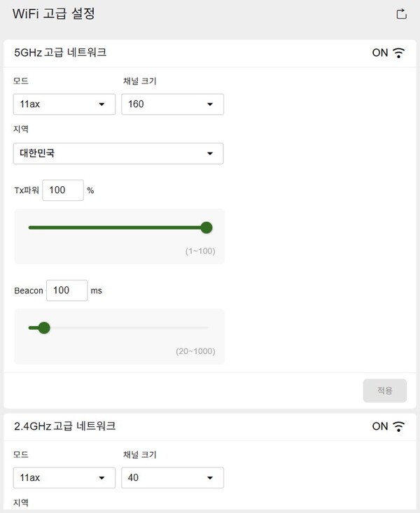Click the Tx파워 percentage input field
Image resolution: width=420 pixels, height=513 pixels.
63,190
